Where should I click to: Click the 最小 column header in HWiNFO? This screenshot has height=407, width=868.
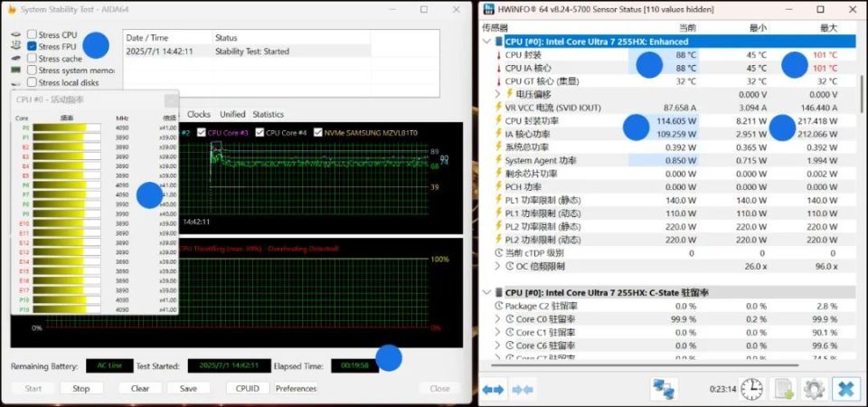(759, 28)
